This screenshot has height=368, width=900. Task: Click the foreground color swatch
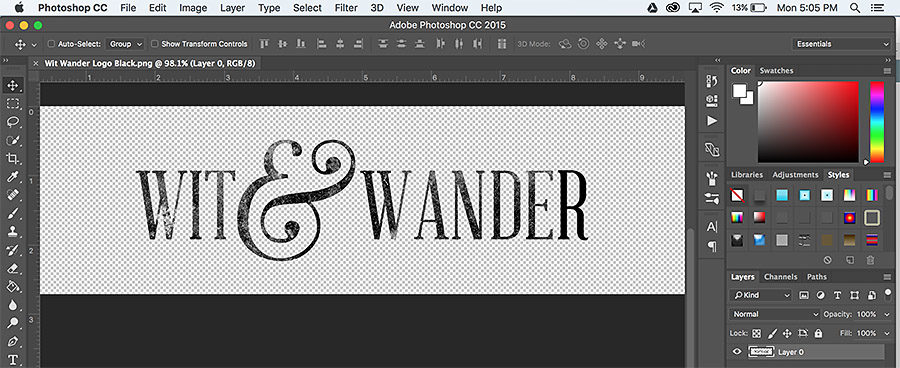(x=739, y=91)
